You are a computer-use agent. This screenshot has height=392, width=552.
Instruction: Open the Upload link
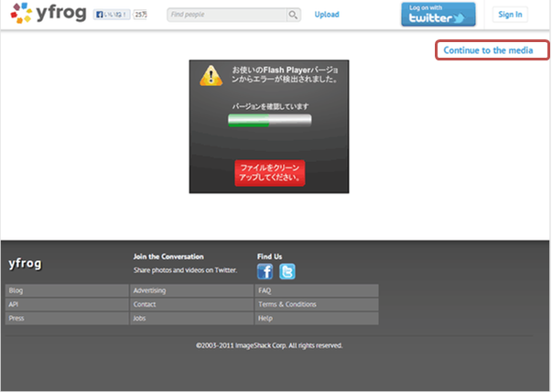click(327, 15)
